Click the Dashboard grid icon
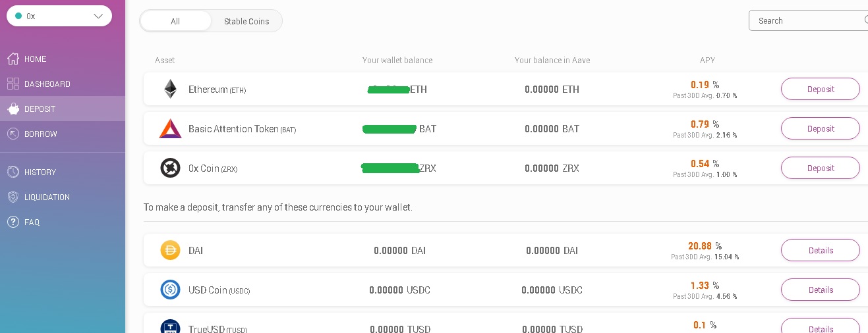This screenshot has width=868, height=333. pos(13,84)
